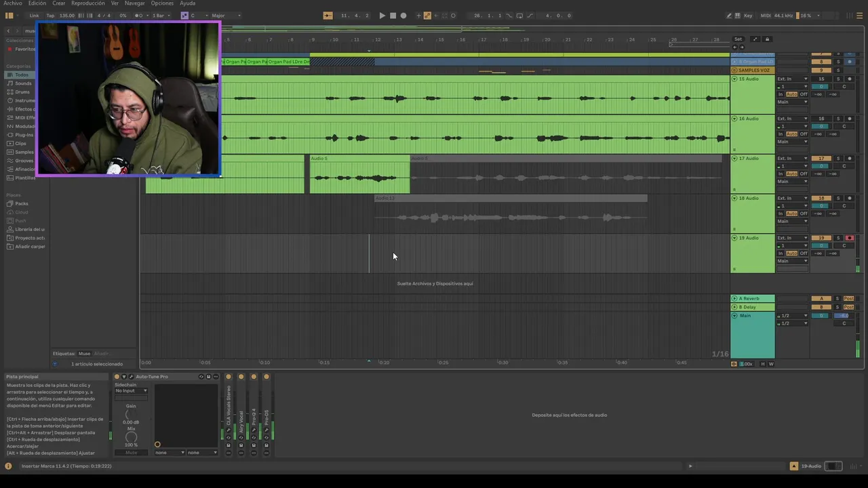Toggle CLA Vocals Stereo device activator
Screen dimensions: 868x488
229,377
